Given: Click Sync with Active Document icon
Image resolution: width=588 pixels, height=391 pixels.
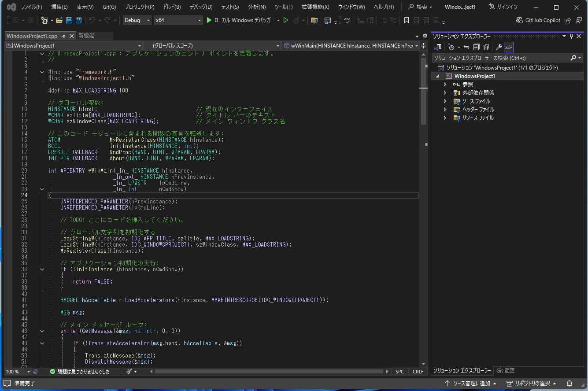Looking at the screenshot, I should [x=466, y=47].
